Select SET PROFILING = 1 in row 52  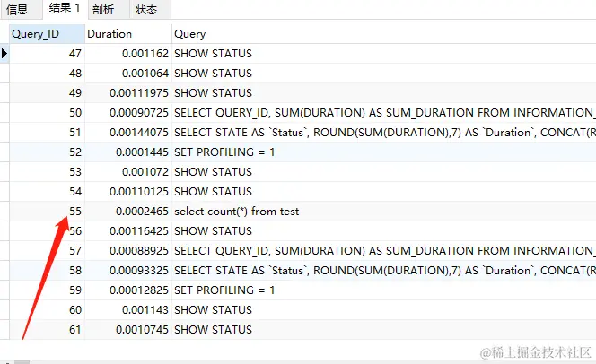[x=384, y=152]
